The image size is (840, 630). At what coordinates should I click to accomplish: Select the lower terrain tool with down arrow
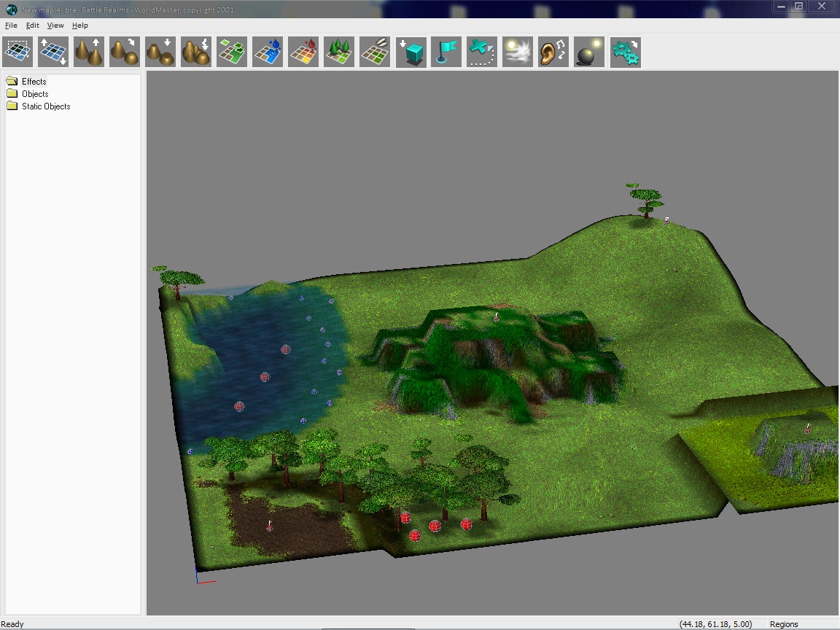pos(160,52)
